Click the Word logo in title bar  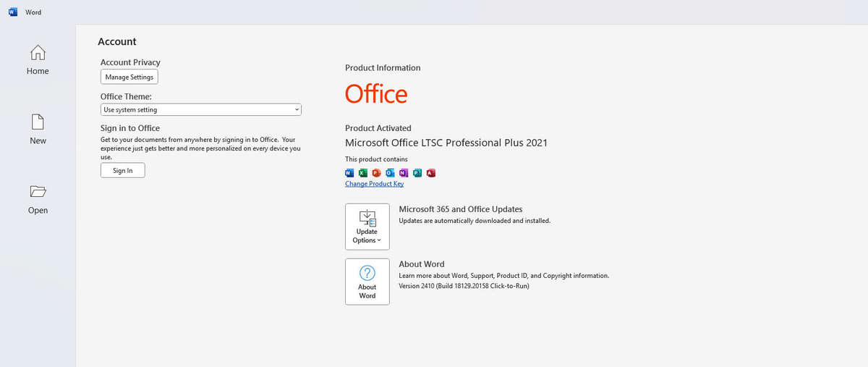point(13,12)
